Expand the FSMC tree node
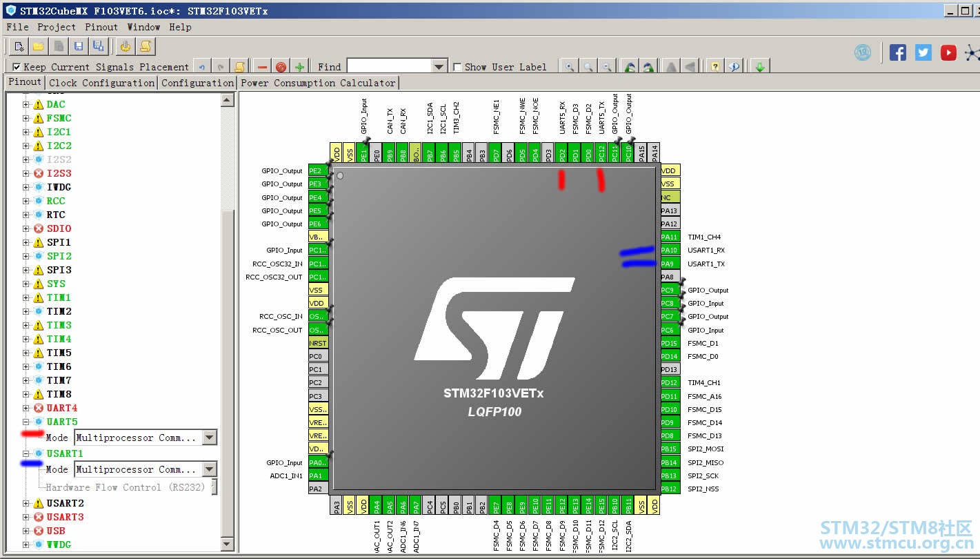This screenshot has height=559, width=980. (26, 118)
